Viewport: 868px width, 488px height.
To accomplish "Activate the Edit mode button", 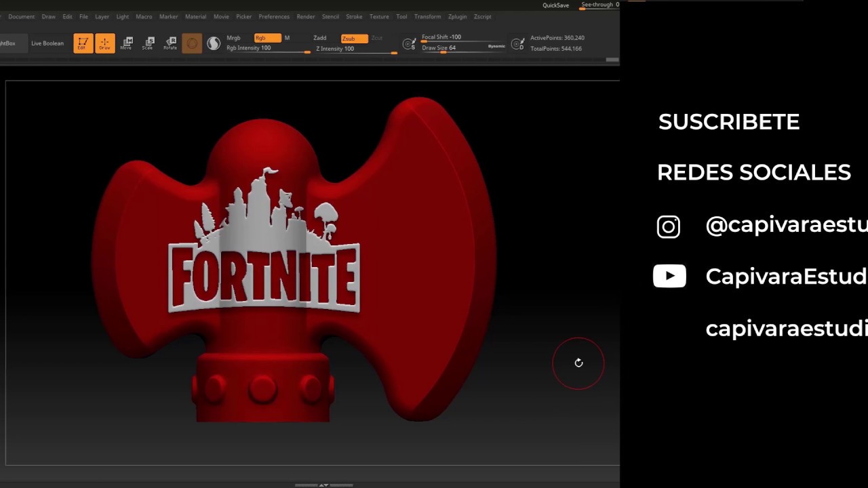I will 83,43.
